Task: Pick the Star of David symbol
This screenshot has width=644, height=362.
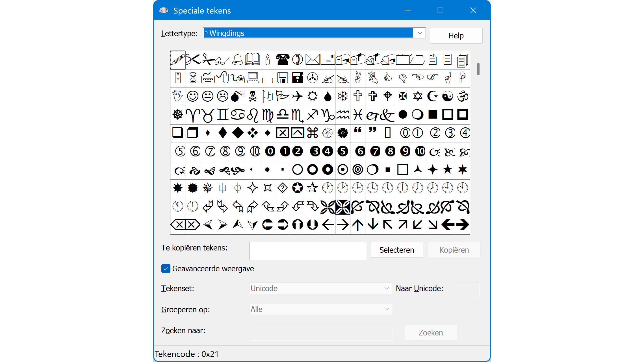Action: [x=418, y=96]
